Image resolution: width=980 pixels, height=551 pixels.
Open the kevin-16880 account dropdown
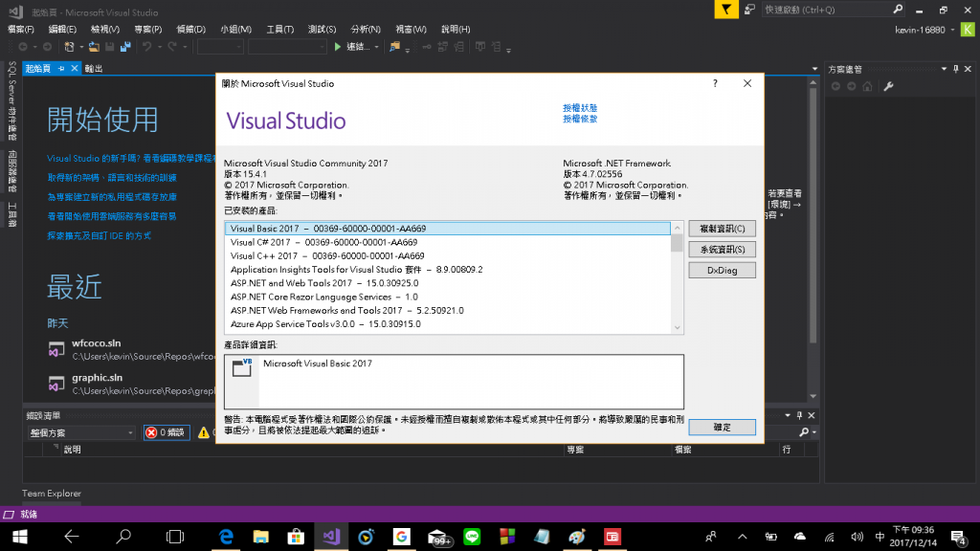click(x=952, y=30)
